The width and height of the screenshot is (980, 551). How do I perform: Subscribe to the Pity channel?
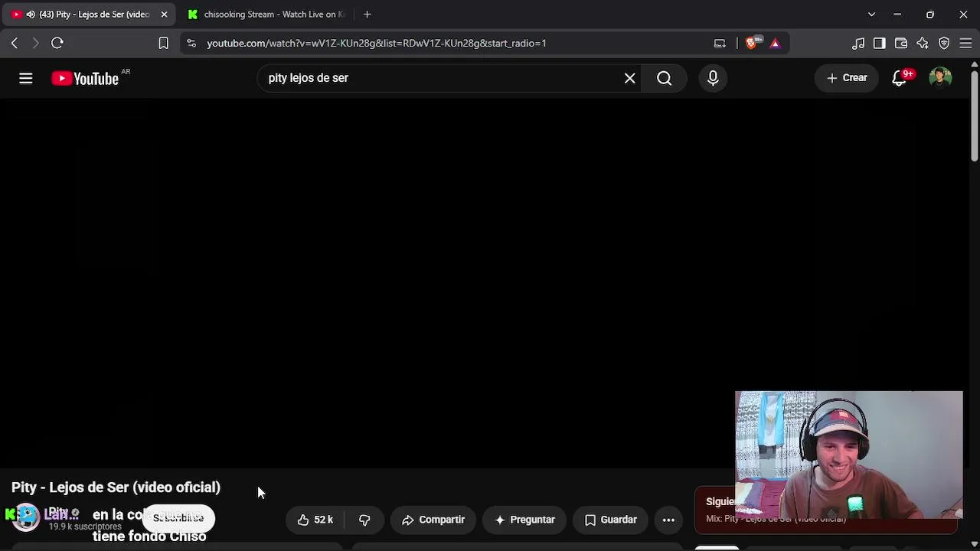178,518
